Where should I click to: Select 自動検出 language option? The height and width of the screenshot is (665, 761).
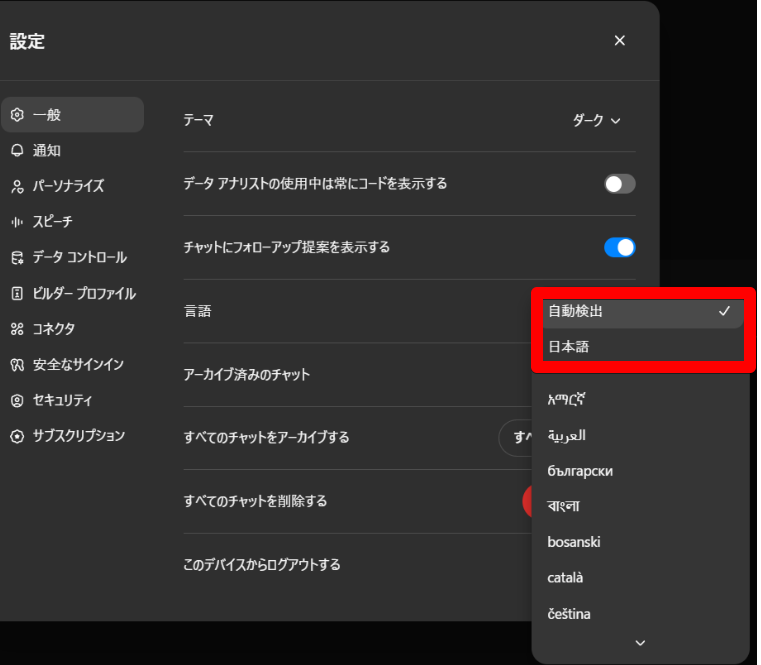(643, 311)
